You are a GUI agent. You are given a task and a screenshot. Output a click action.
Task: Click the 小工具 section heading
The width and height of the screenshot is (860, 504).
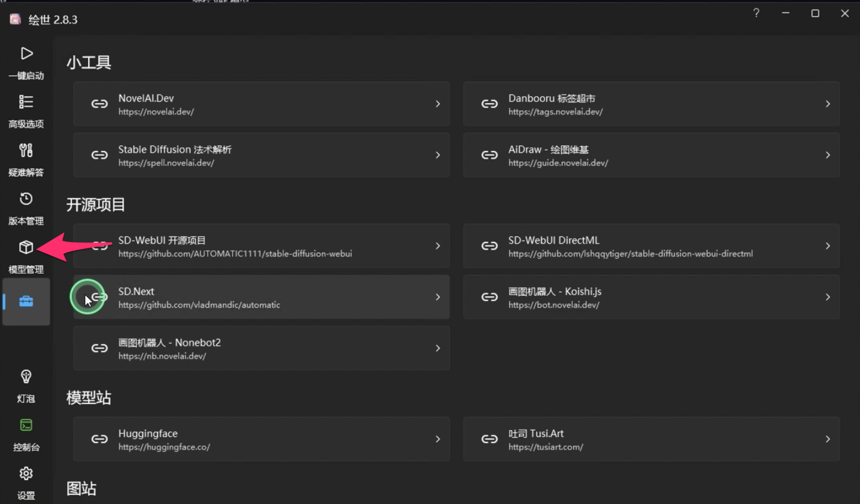89,63
